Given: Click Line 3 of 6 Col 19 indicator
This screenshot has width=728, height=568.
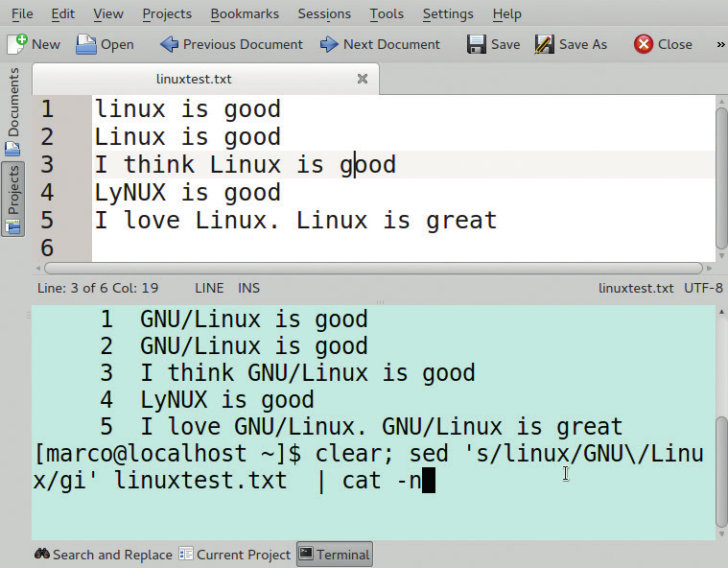Looking at the screenshot, I should click(98, 288).
